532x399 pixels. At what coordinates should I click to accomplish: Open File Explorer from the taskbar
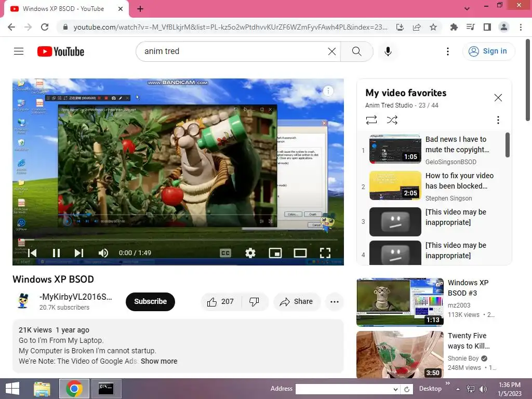[42, 389]
